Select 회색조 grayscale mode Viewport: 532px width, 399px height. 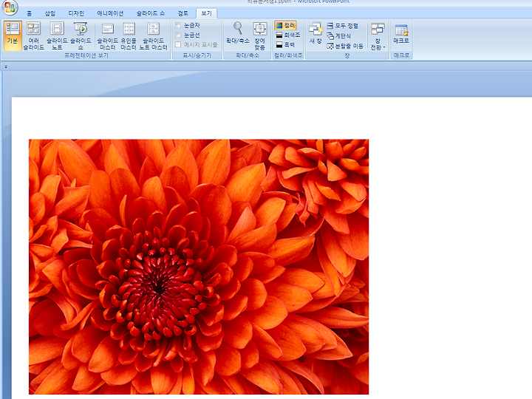click(x=287, y=35)
